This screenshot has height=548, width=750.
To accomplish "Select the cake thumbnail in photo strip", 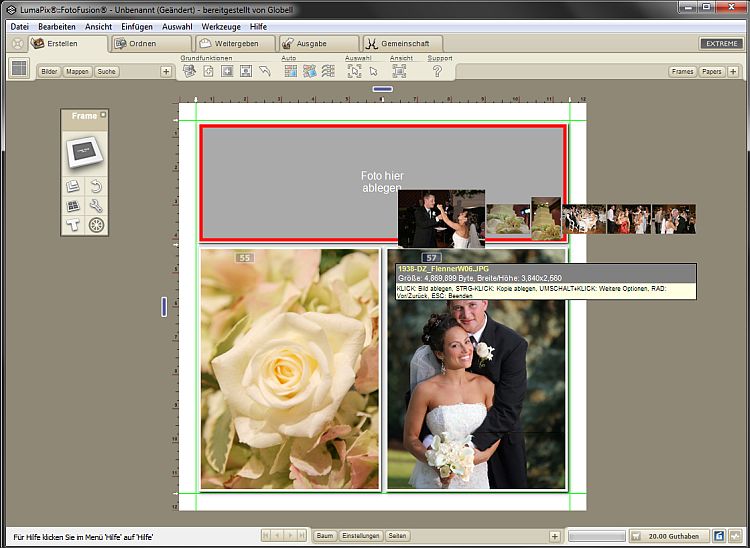I will click(x=545, y=216).
